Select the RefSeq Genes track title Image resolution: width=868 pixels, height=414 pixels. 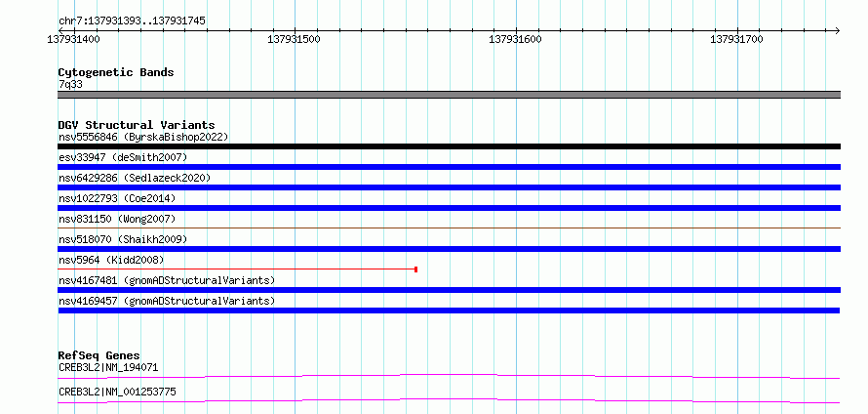(x=99, y=355)
